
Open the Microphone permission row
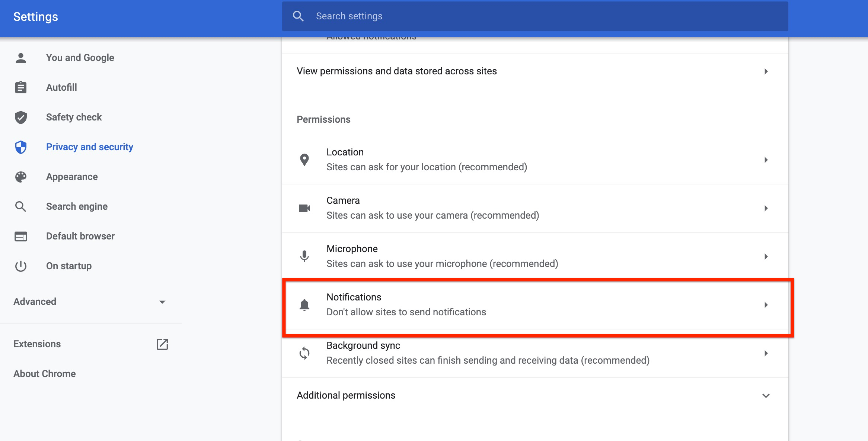[x=534, y=256]
